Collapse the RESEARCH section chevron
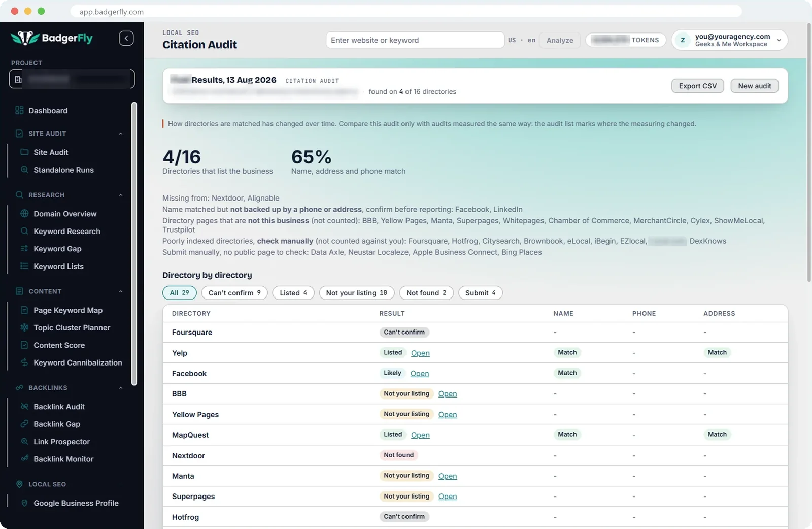Image resolution: width=812 pixels, height=529 pixels. (121, 195)
